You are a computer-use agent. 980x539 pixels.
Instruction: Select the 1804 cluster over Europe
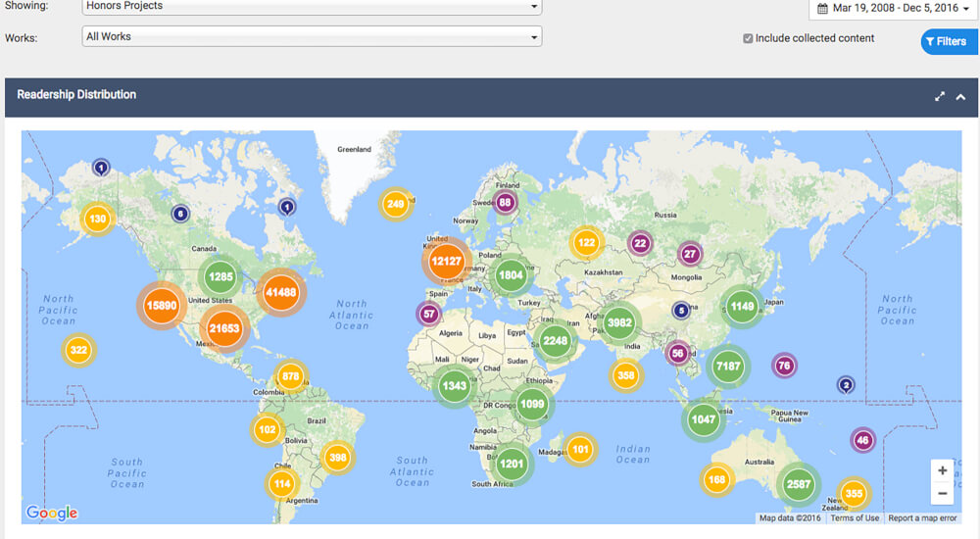tap(511, 275)
